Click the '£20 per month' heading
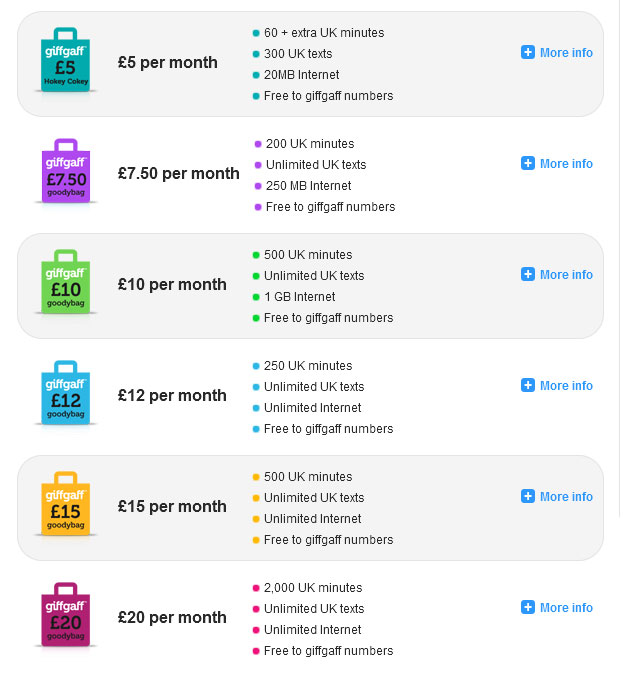Screen dimensions: 632x677 pos(172,617)
